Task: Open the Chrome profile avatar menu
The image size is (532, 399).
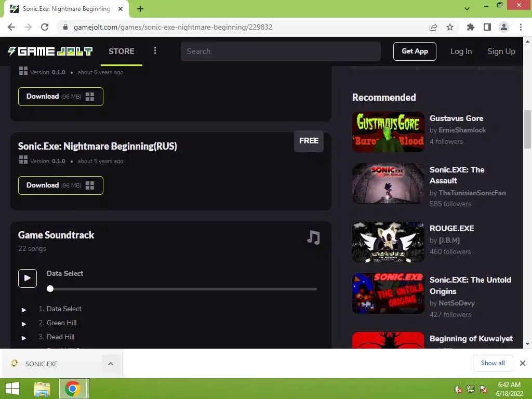Action: point(504,27)
